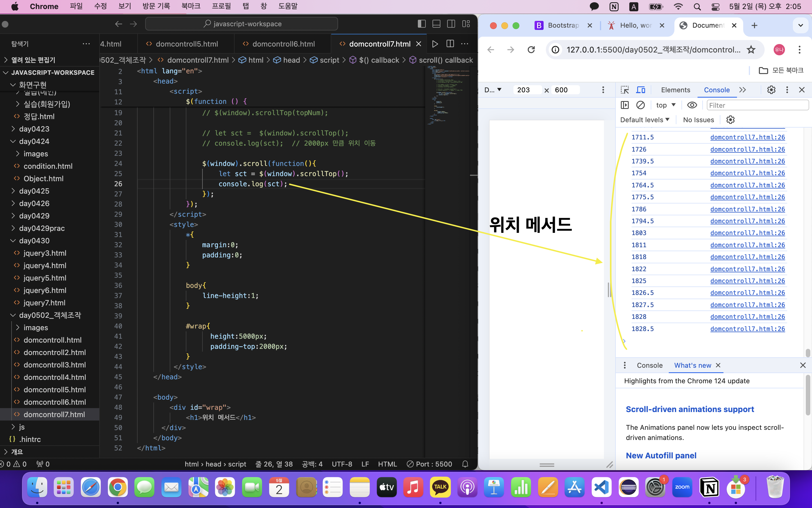Open the customize layout icon
This screenshot has height=508, width=812.
click(x=466, y=24)
